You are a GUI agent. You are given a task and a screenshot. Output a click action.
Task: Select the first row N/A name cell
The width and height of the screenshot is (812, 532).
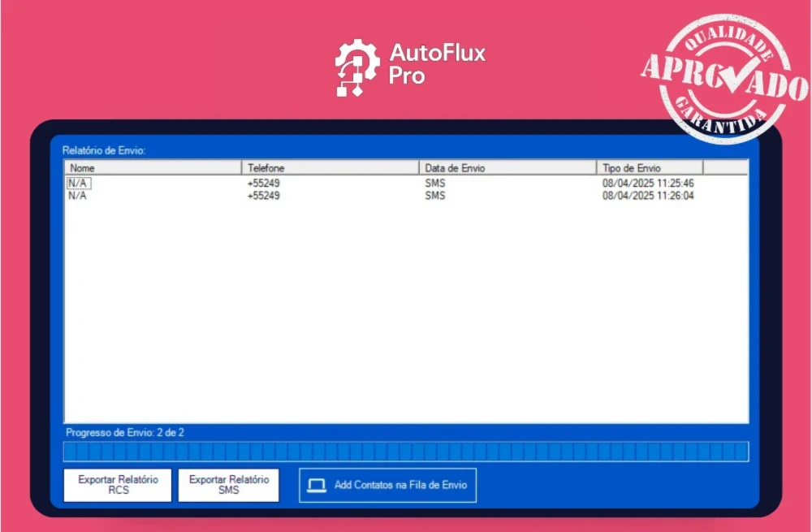(77, 184)
